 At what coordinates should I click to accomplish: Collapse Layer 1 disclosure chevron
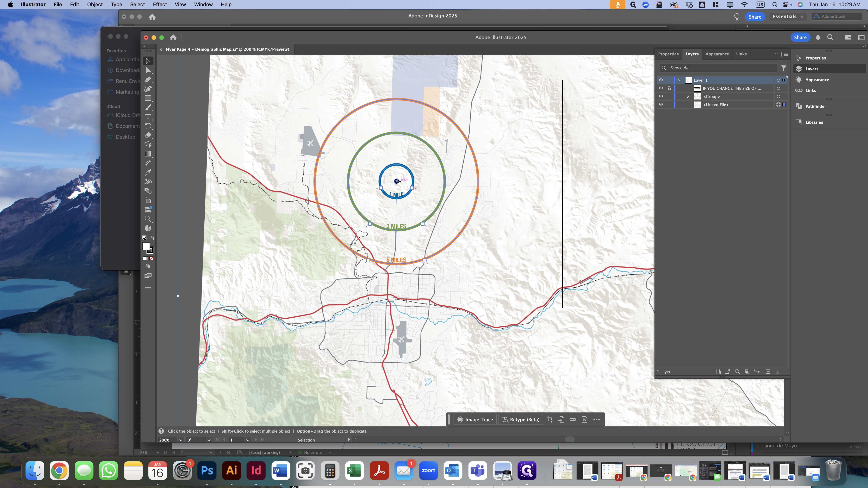tap(680, 80)
